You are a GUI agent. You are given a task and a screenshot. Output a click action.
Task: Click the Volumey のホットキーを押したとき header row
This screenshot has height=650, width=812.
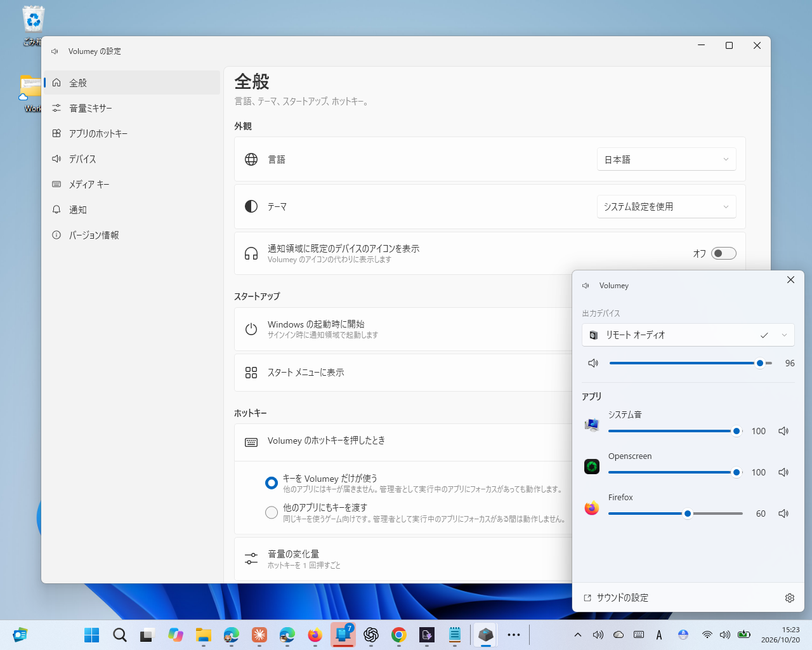[403, 442]
